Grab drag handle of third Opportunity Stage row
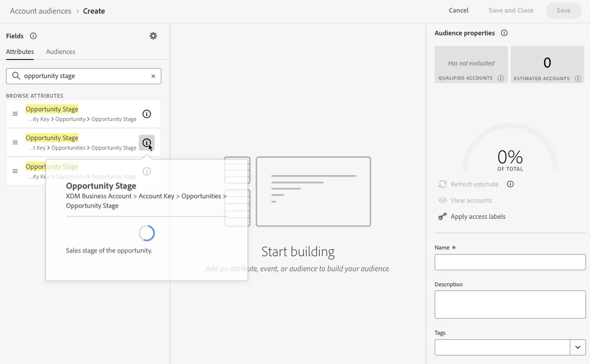The width and height of the screenshot is (590, 364). click(15, 171)
